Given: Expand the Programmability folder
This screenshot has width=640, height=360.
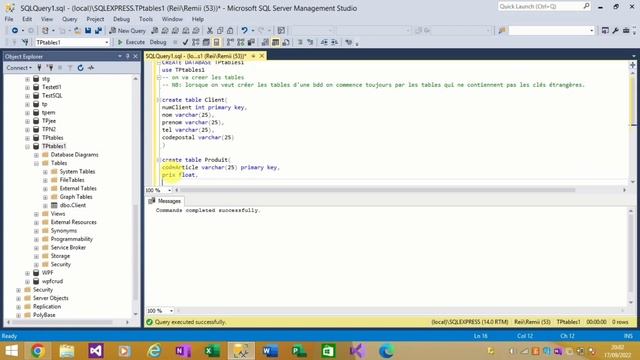Looking at the screenshot, I should click(36, 239).
